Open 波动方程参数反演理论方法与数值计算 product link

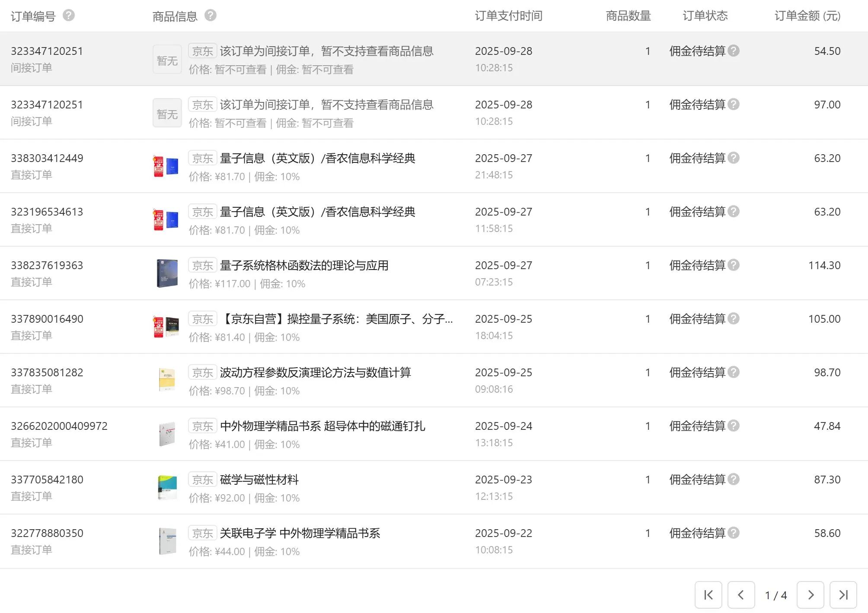click(315, 372)
